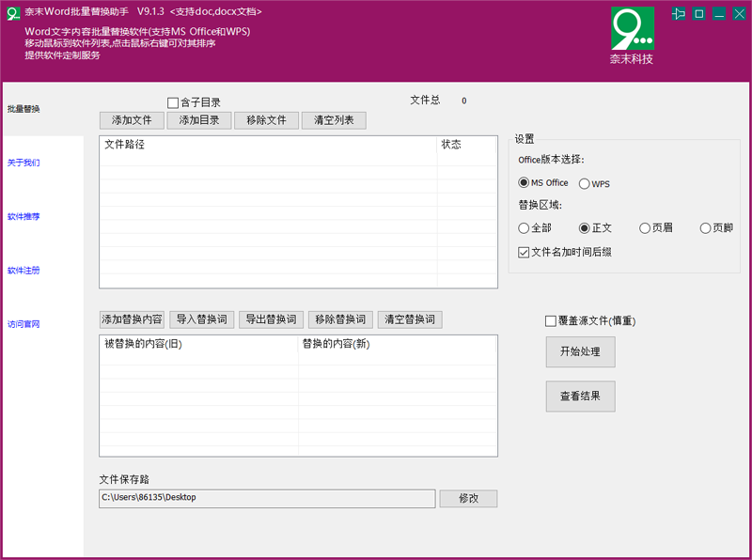The image size is (752, 560).
Task: Click the small app icon in title bar
Action: [x=13, y=12]
